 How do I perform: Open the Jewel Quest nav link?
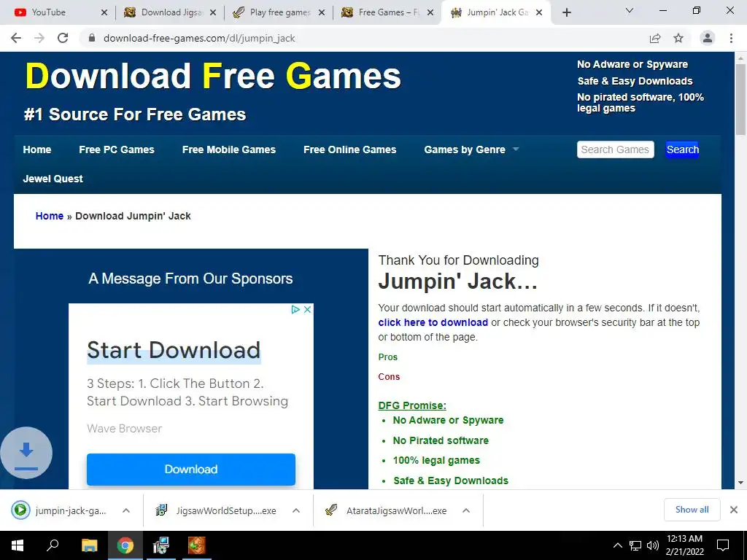53,179
